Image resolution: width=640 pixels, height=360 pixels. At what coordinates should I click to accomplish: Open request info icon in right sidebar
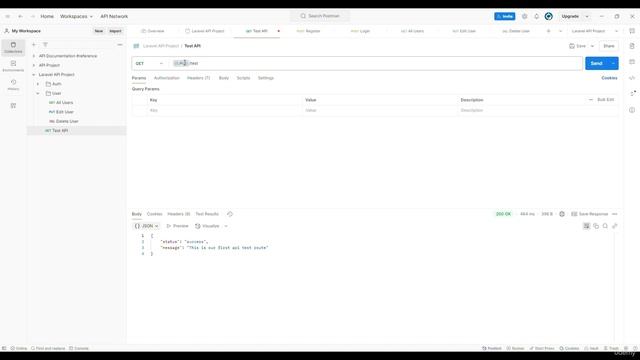(632, 110)
